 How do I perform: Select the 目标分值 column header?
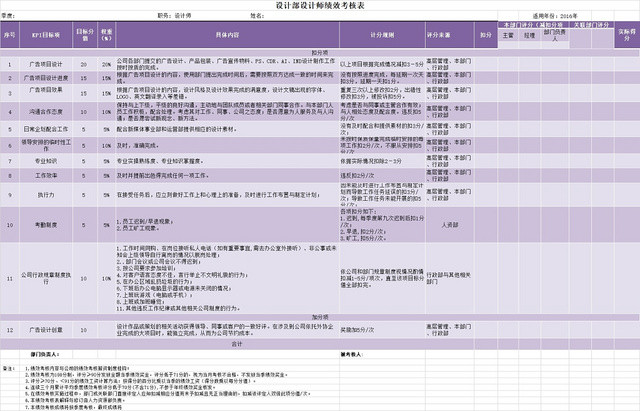point(85,35)
